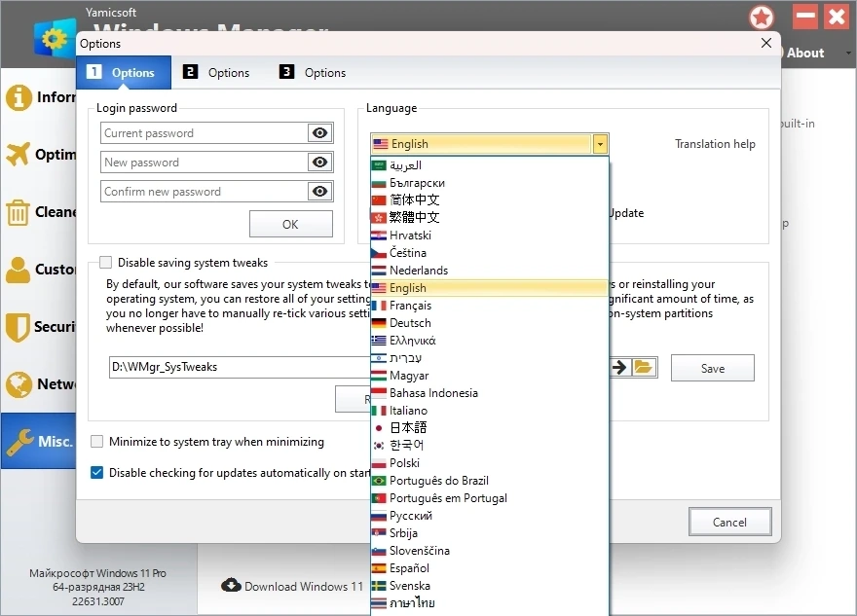Click the Download Windows 11 link

304,586
